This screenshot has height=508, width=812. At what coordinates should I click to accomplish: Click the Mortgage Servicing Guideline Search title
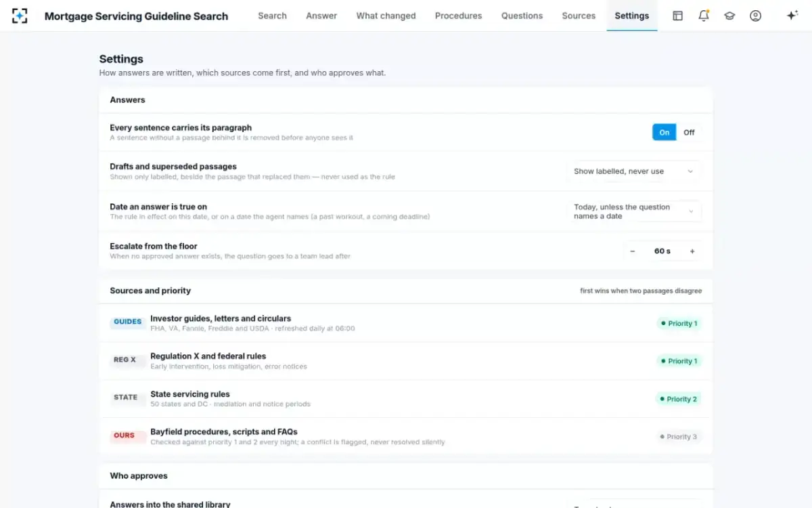[136, 16]
